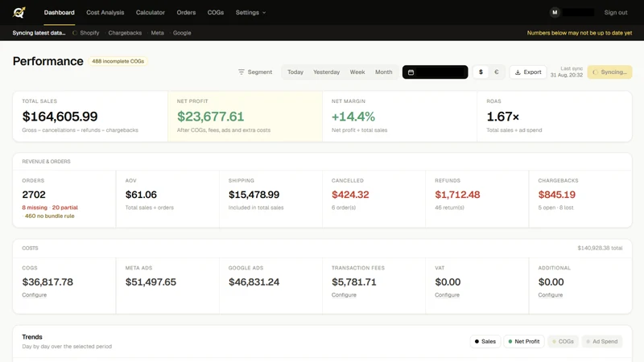Toggle the COGs trend series
Viewport: 644px width, 362px height.
[563, 341]
